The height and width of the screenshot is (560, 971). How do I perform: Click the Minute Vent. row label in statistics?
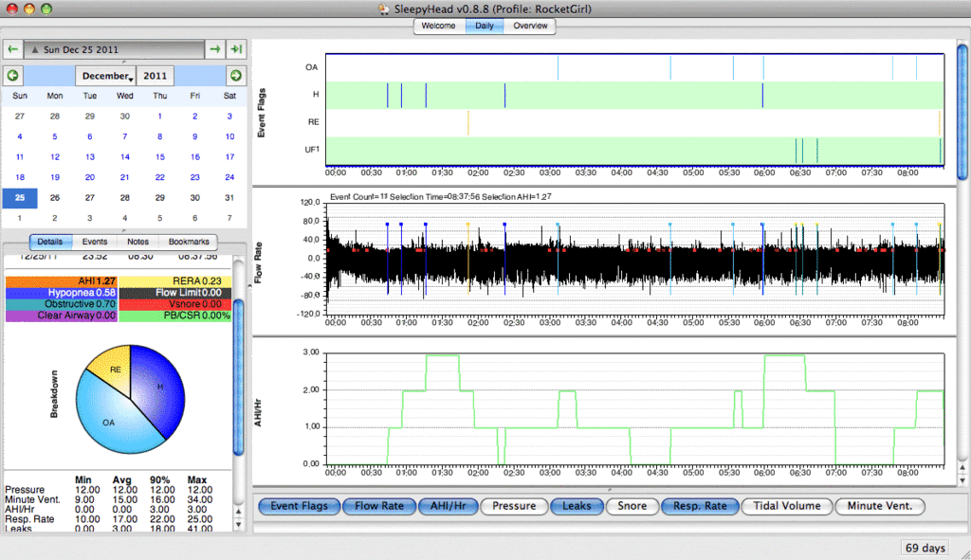coord(32,499)
